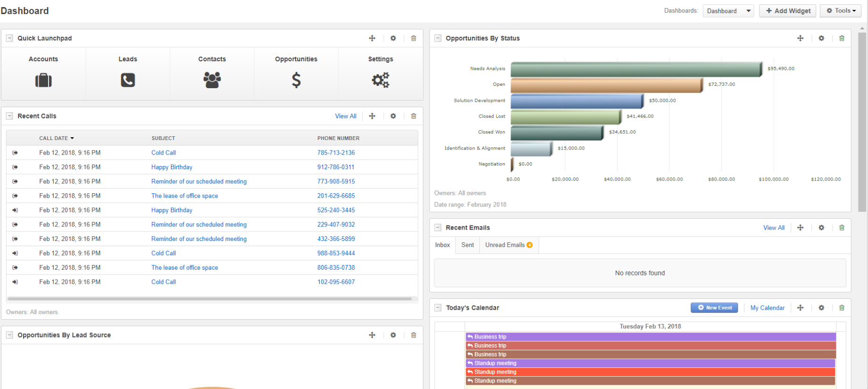Click the Needs Analysis bar in chart
This screenshot has width=868, height=389.
pos(636,69)
